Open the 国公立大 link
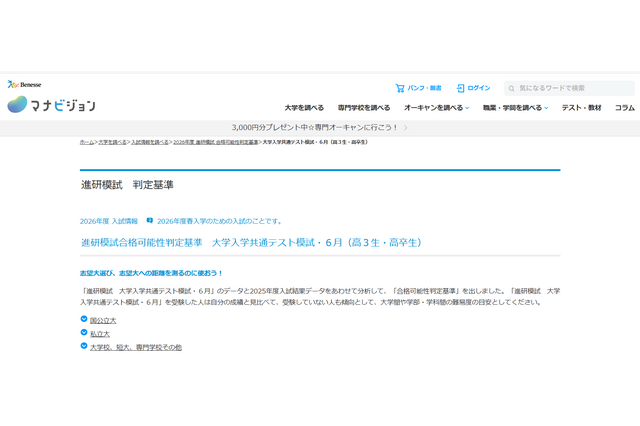Image resolution: width=640 pixels, height=426 pixels. 103,321
